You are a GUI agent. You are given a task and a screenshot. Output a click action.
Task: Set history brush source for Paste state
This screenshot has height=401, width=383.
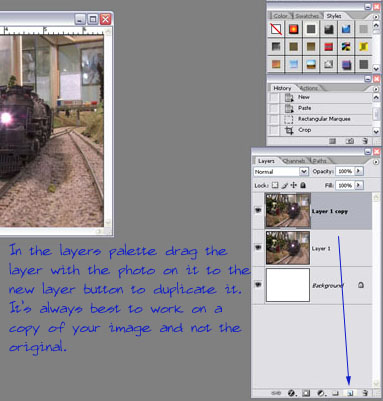[274, 108]
